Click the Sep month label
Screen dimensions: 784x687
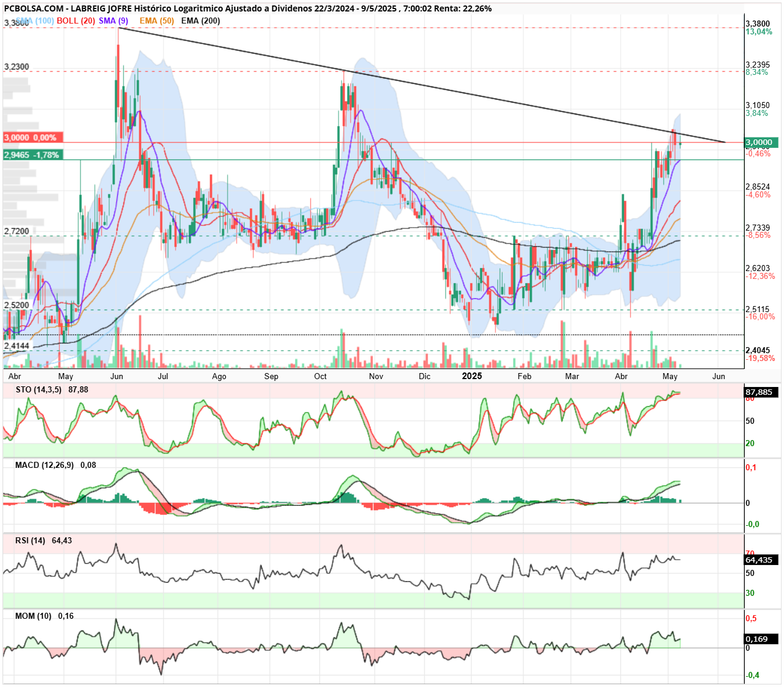(x=272, y=376)
